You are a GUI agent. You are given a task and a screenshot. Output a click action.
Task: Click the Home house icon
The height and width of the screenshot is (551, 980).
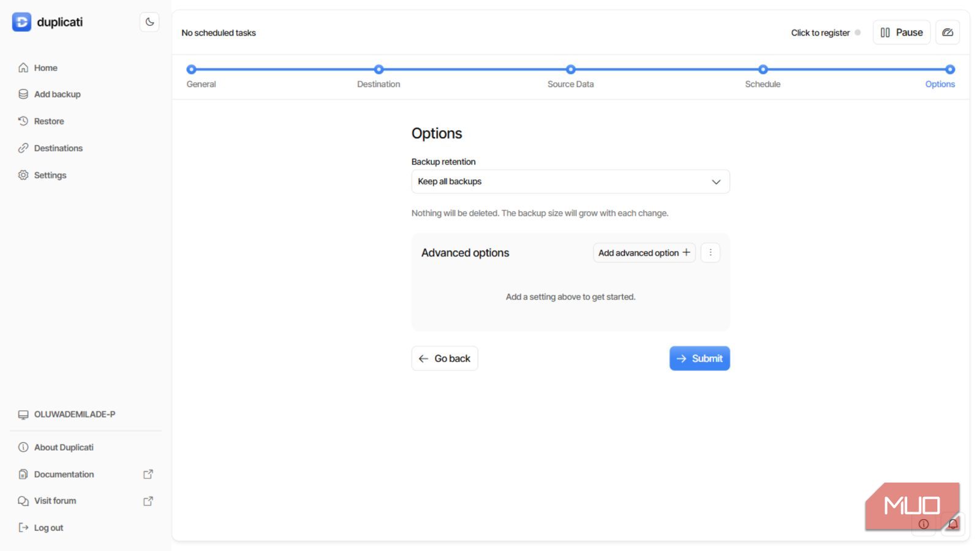pyautogui.click(x=23, y=68)
